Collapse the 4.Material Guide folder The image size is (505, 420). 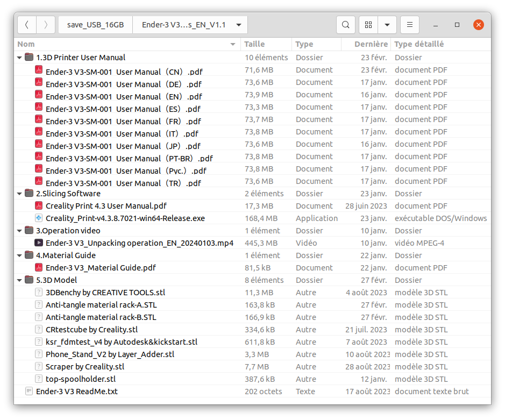coord(20,255)
